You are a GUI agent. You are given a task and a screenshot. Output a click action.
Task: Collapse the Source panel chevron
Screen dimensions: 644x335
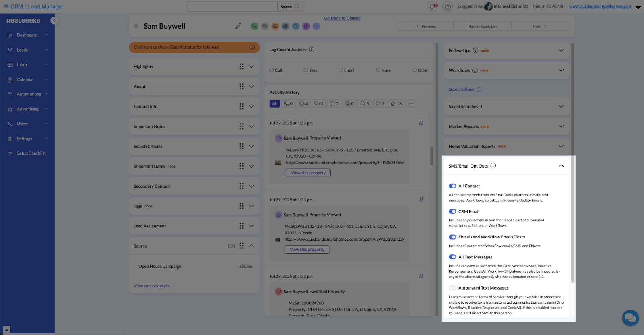(x=252, y=246)
